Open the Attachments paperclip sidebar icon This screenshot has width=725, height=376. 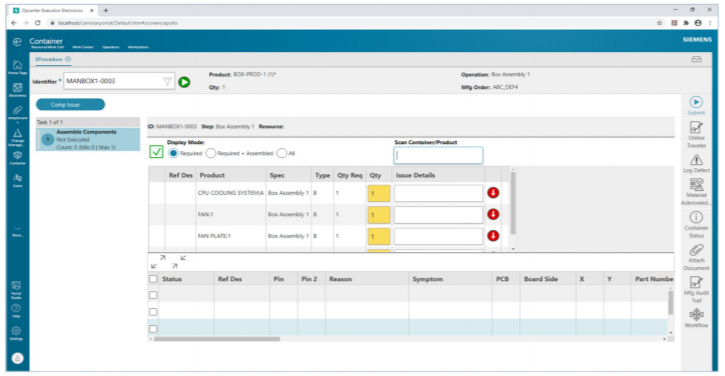point(18,110)
